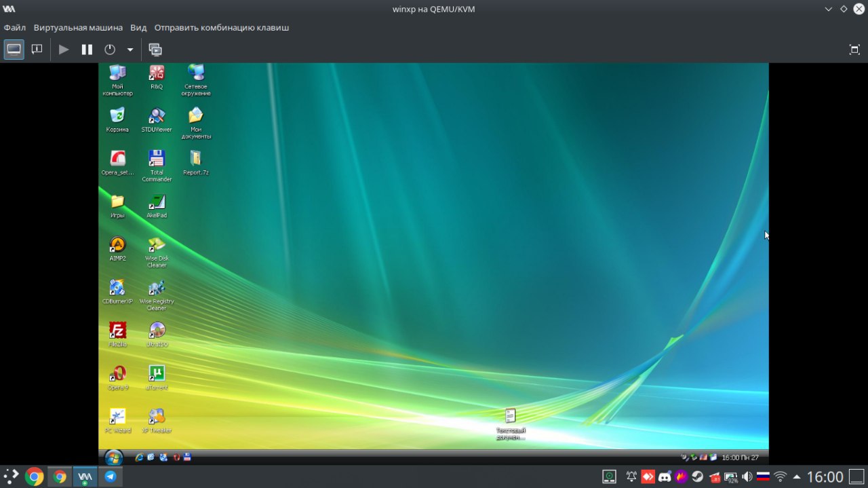Open Отправить комбинацию клавиш menu
Screen dimensions: 868x488
click(222, 28)
